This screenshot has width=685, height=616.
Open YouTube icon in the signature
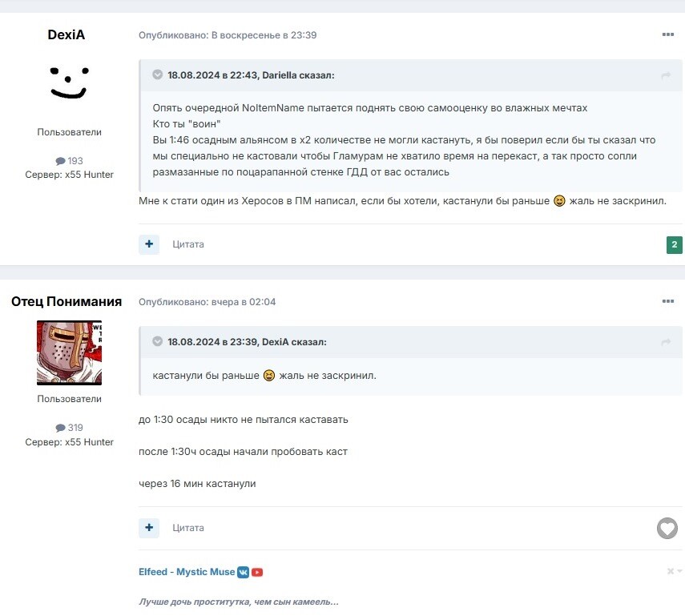point(257,572)
